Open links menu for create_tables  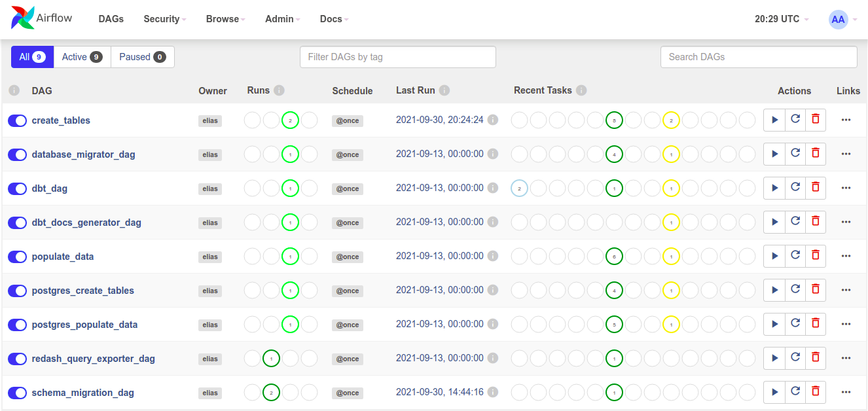coord(846,120)
